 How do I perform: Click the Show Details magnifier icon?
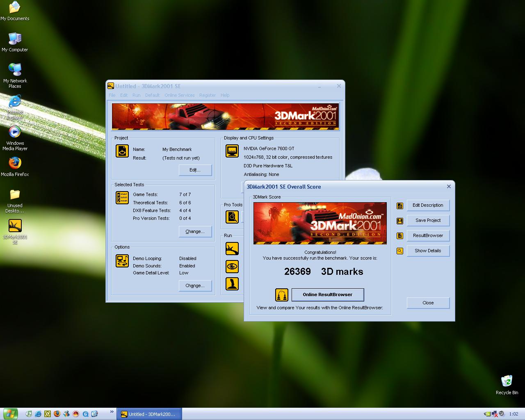point(400,251)
